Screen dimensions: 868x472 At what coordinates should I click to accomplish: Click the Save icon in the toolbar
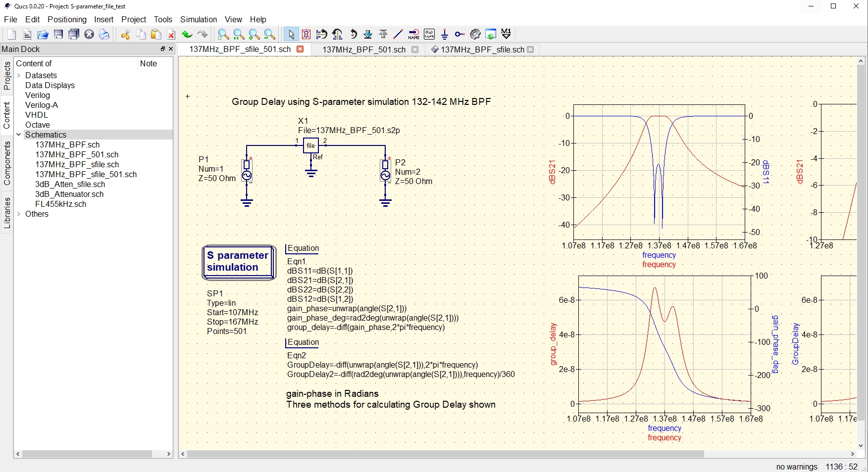click(x=58, y=34)
